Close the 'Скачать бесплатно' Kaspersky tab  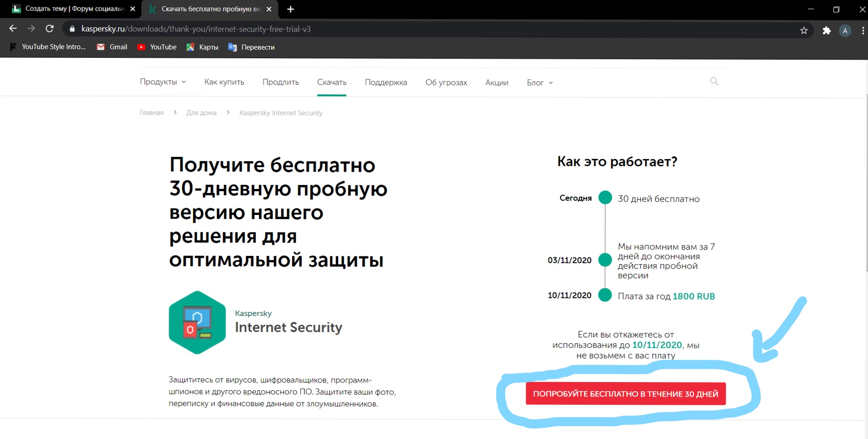pos(269,9)
